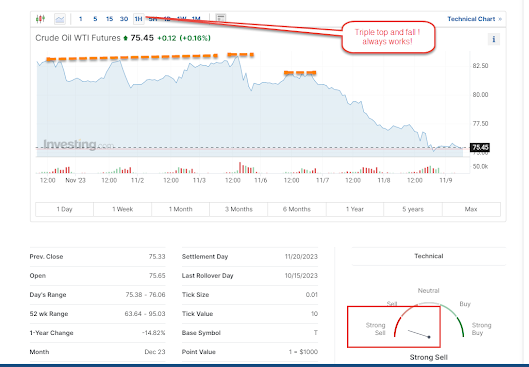The width and height of the screenshot is (529, 367).
Task: Switch to candlestick chart type
Action: click(x=40, y=19)
